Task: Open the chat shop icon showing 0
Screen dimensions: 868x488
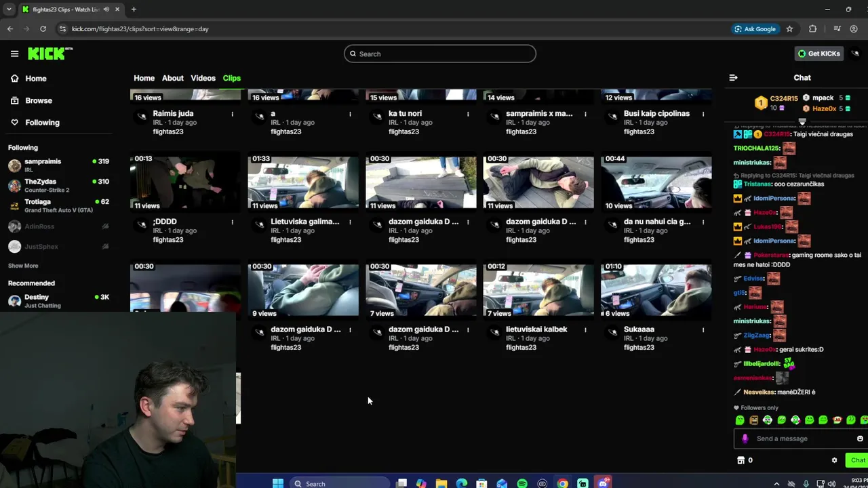Action: tap(745, 460)
